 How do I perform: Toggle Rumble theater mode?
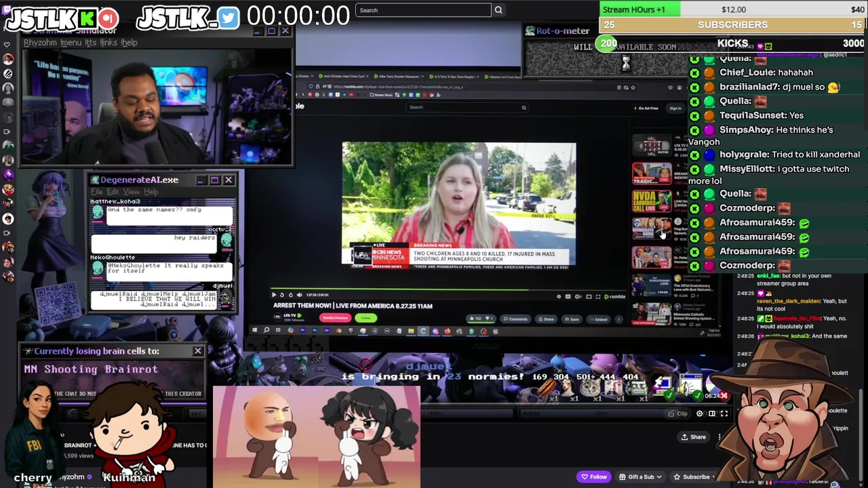pos(589,296)
